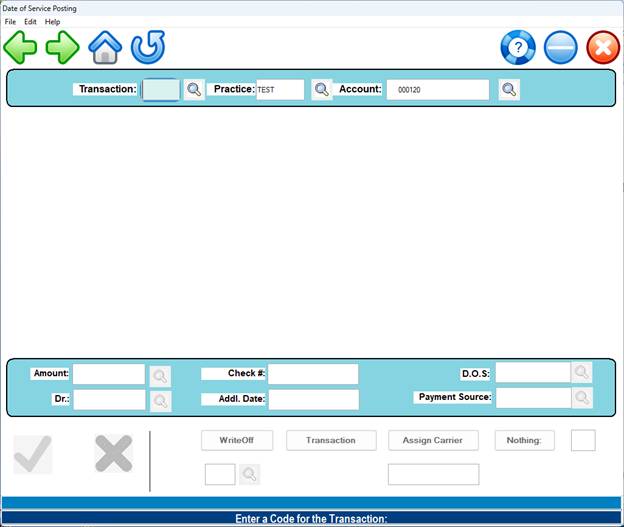Open the Practice search magnifier
The image size is (624, 527).
(321, 90)
